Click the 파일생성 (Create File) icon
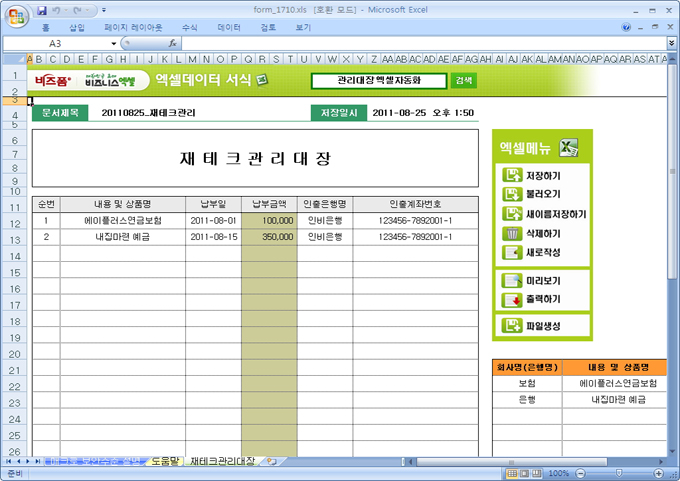Screen dimensions: 680x481 tap(511, 326)
